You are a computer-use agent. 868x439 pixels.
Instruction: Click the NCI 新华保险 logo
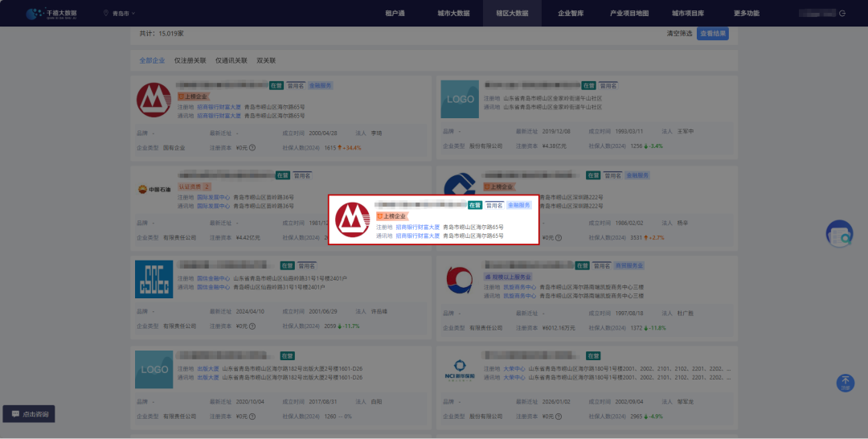pyautogui.click(x=460, y=370)
